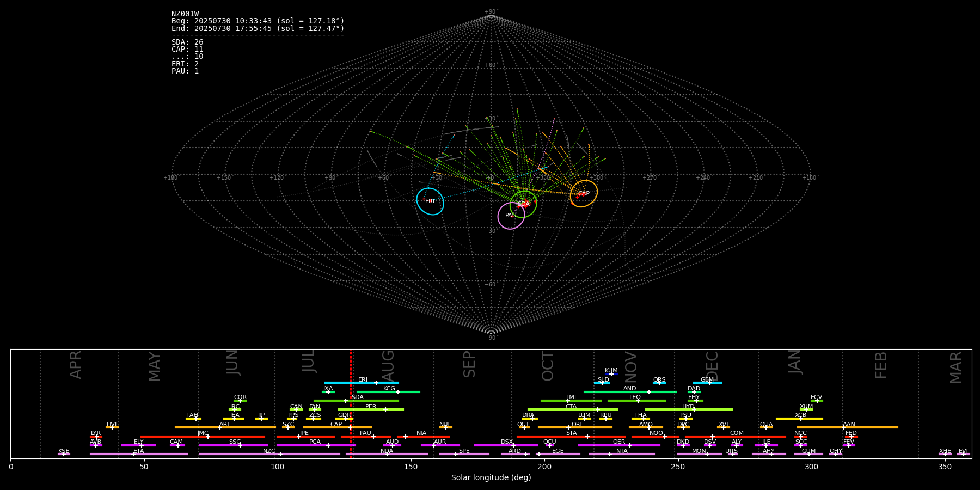Click the SPE shower bar in the timeline
Screen dimensions: 980x490
click(464, 454)
